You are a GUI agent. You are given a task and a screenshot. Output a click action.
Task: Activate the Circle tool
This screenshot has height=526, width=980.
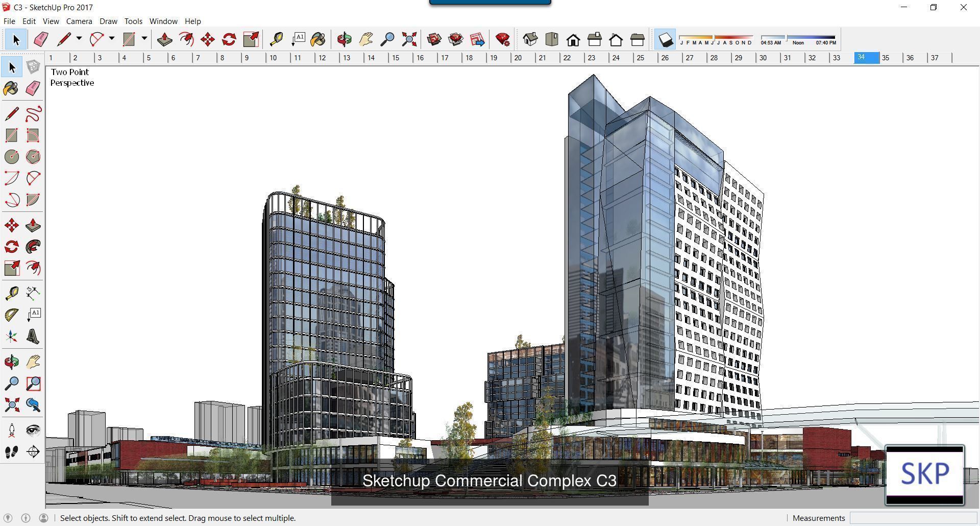click(12, 157)
